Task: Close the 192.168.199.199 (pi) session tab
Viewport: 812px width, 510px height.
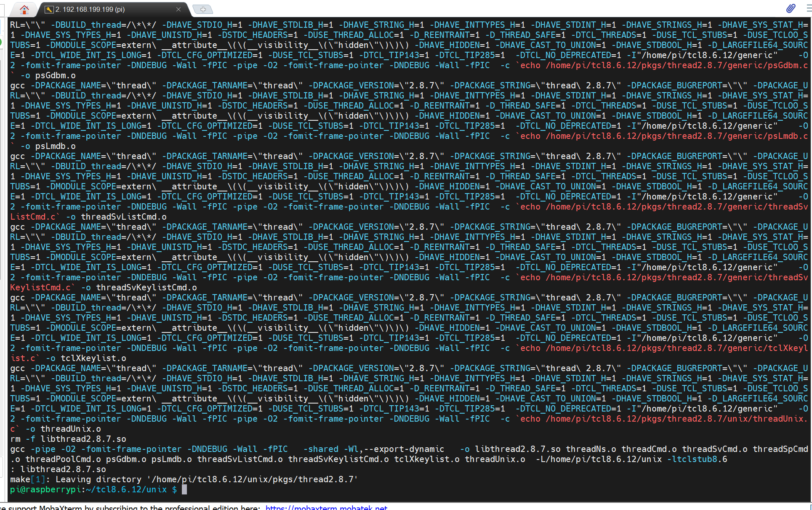Action: pos(178,9)
